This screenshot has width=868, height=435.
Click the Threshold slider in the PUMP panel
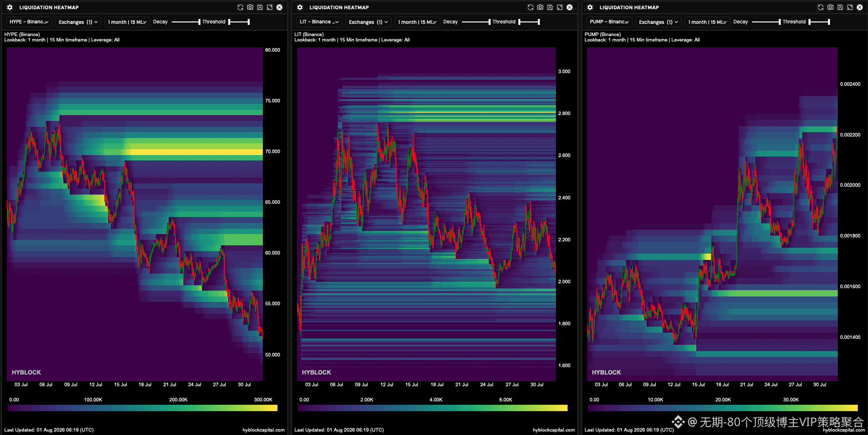tap(819, 22)
